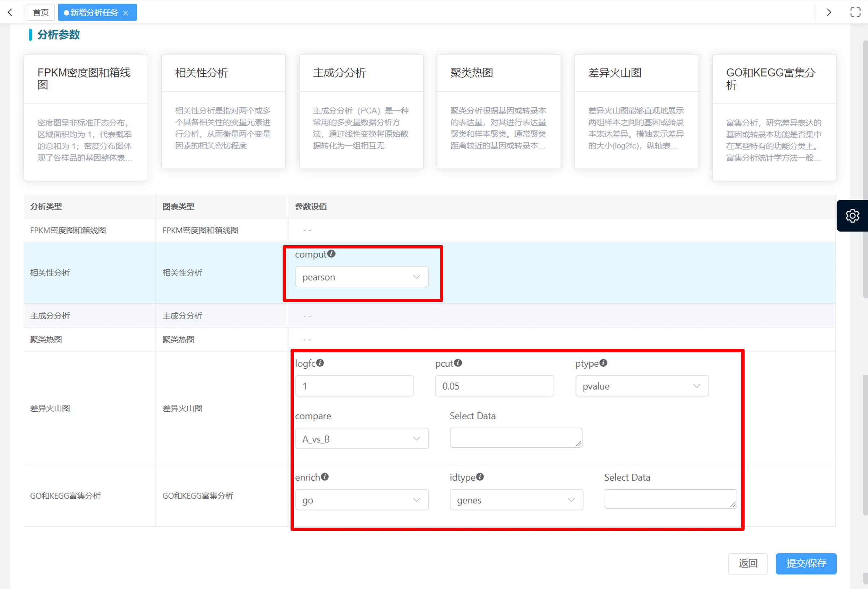The image size is (868, 589).
Task: Click 差异火山图 in 图表类型 column
Action: [182, 408]
